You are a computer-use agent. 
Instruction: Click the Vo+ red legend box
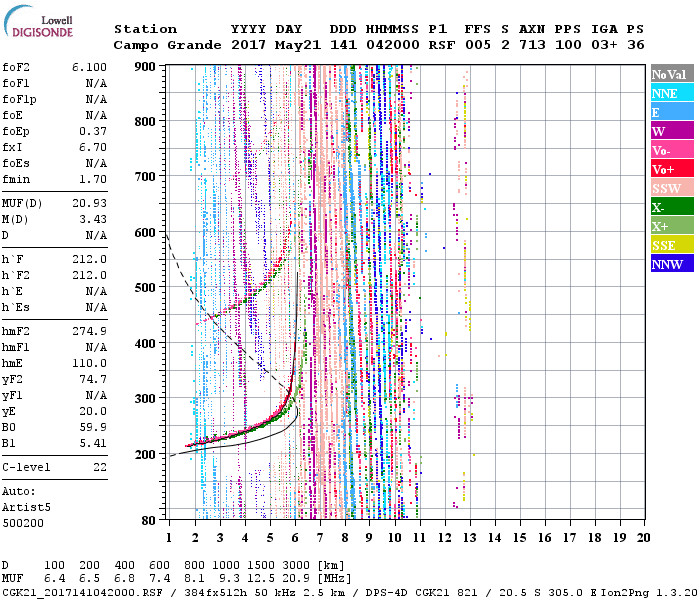point(671,169)
